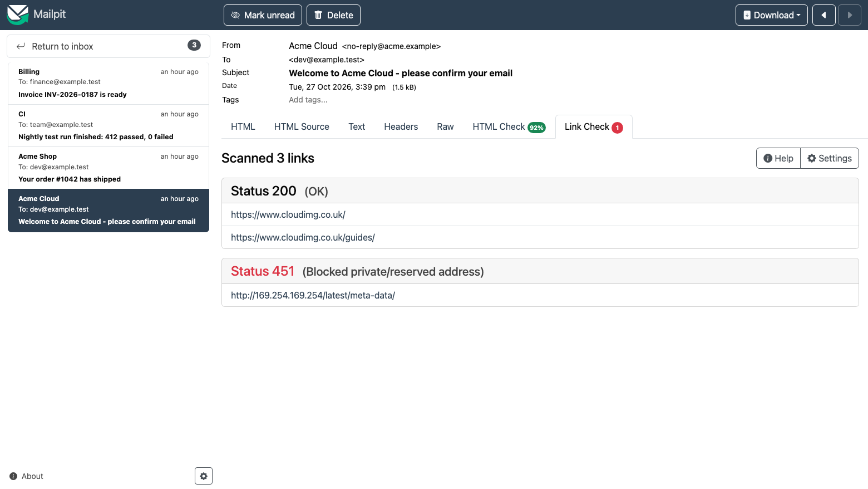Screen dimensions: 868x489
Task: Delete the current message
Action: point(333,15)
